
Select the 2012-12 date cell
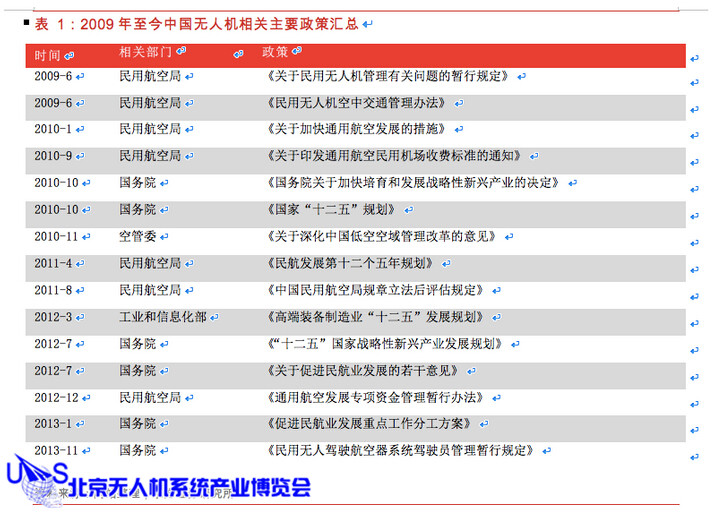56,397
